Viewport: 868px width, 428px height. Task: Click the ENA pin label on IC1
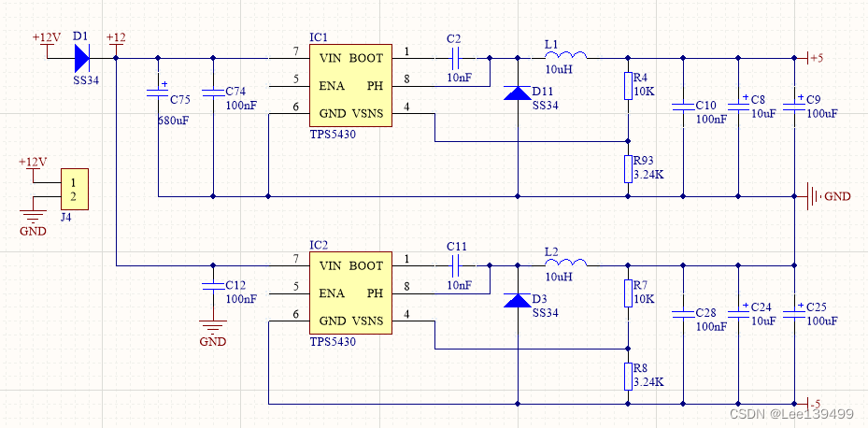332,86
